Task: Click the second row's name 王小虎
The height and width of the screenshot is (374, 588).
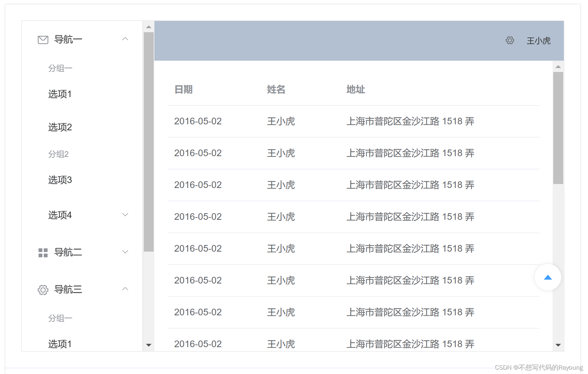Action: click(281, 153)
